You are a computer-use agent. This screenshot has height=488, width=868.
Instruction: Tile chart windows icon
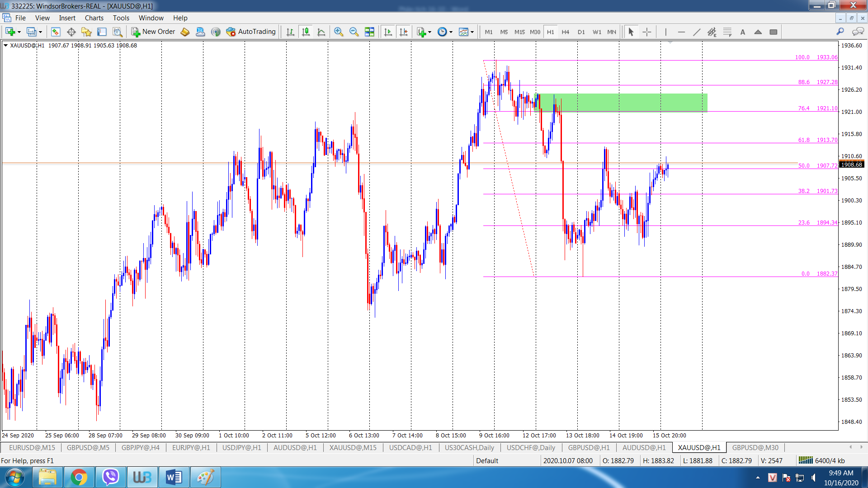click(369, 32)
